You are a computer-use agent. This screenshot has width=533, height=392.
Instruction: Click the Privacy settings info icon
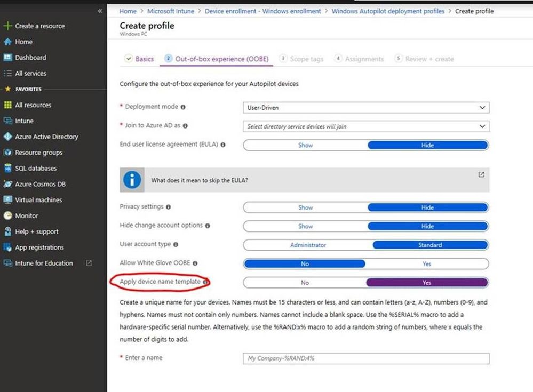point(168,207)
